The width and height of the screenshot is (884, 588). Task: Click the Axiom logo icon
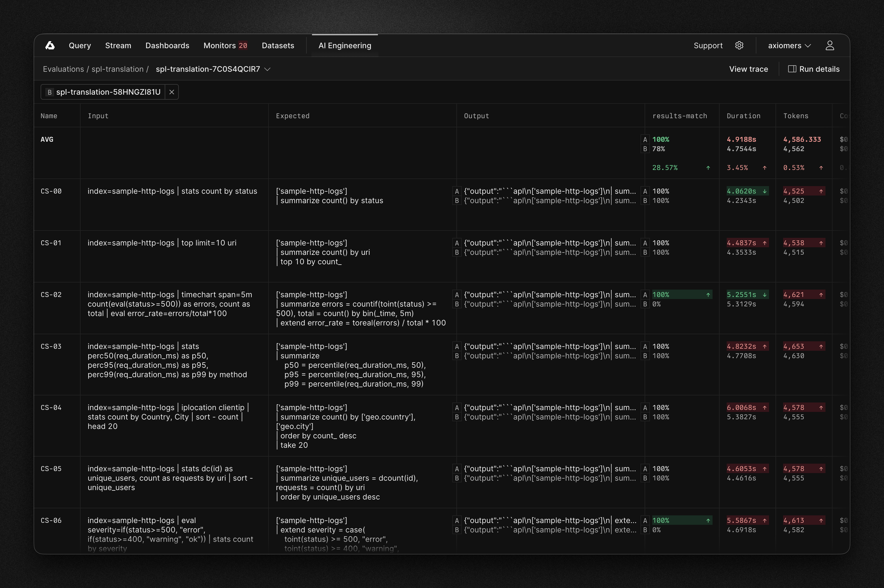50,45
